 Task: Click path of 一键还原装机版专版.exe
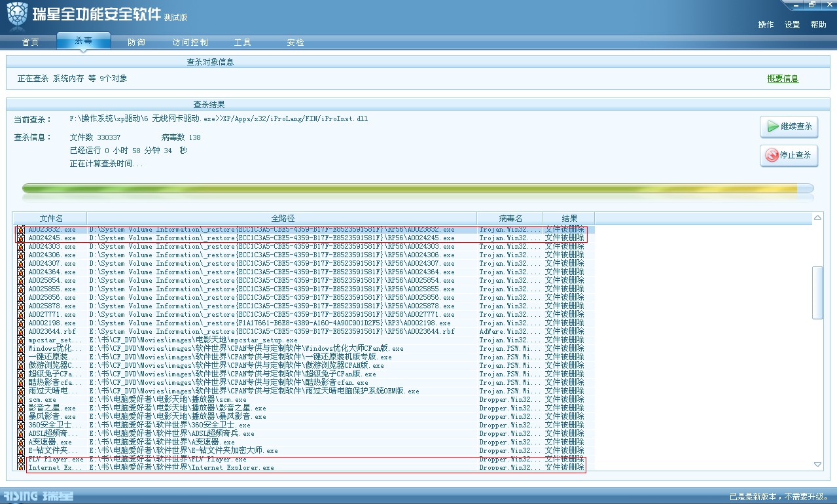[240, 357]
